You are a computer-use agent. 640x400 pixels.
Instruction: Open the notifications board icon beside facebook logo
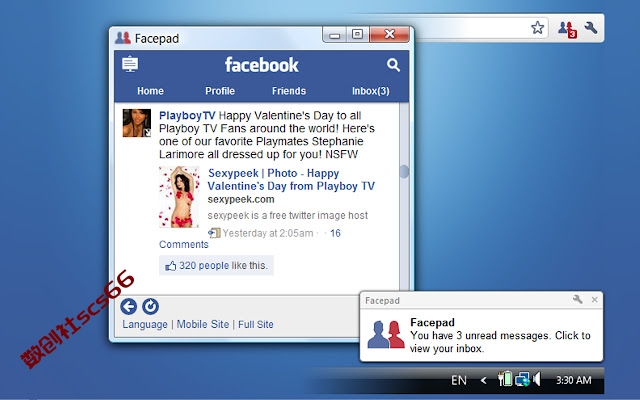(130, 64)
